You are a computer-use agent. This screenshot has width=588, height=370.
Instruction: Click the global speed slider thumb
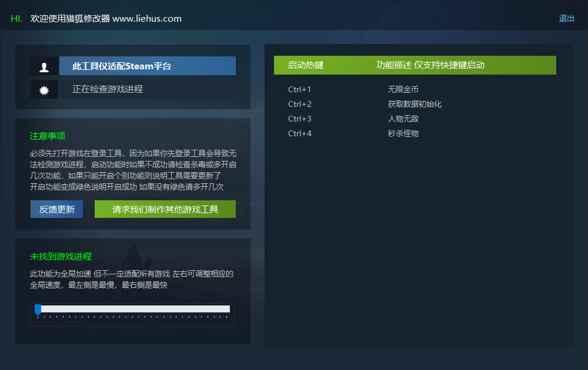38,310
